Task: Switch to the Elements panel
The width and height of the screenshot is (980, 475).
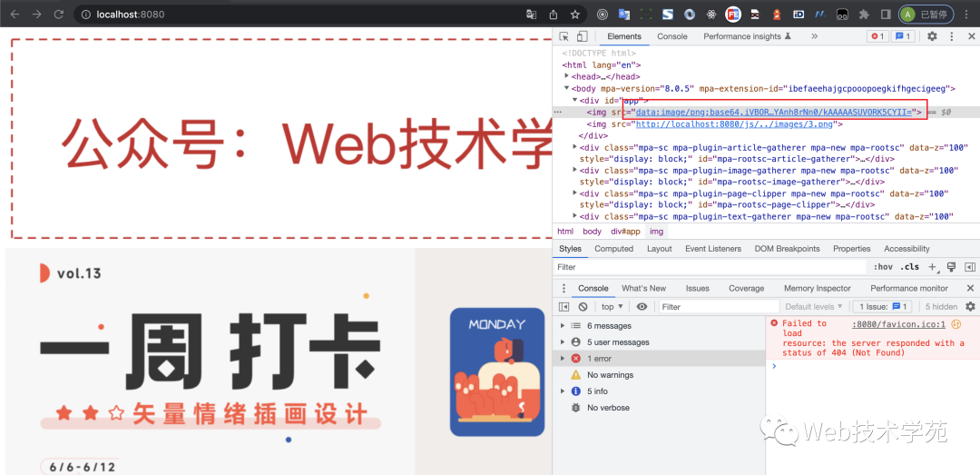Action: [x=623, y=36]
